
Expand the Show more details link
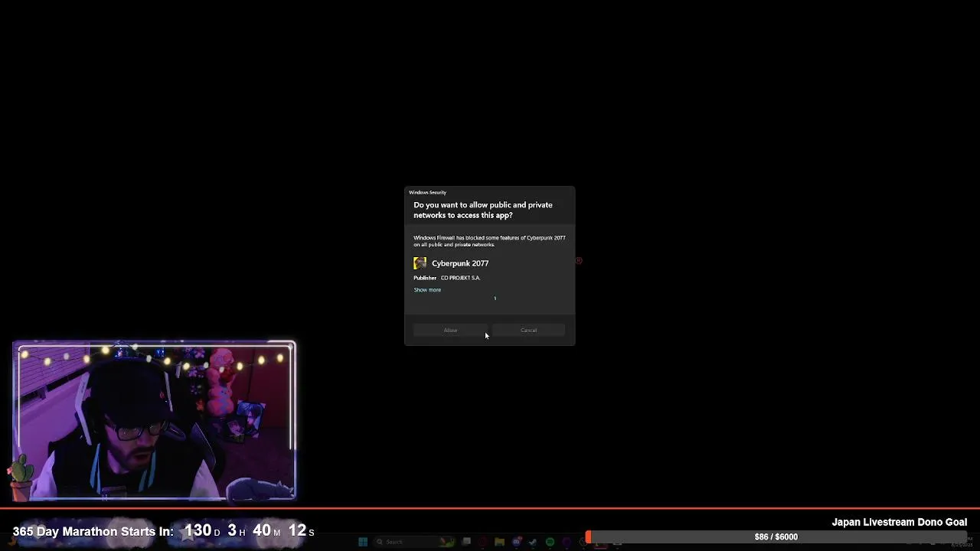point(427,289)
